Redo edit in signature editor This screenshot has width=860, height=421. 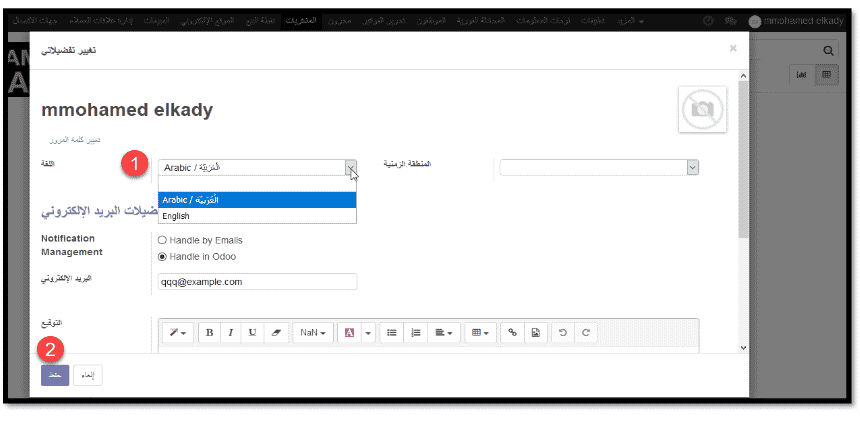[586, 333]
